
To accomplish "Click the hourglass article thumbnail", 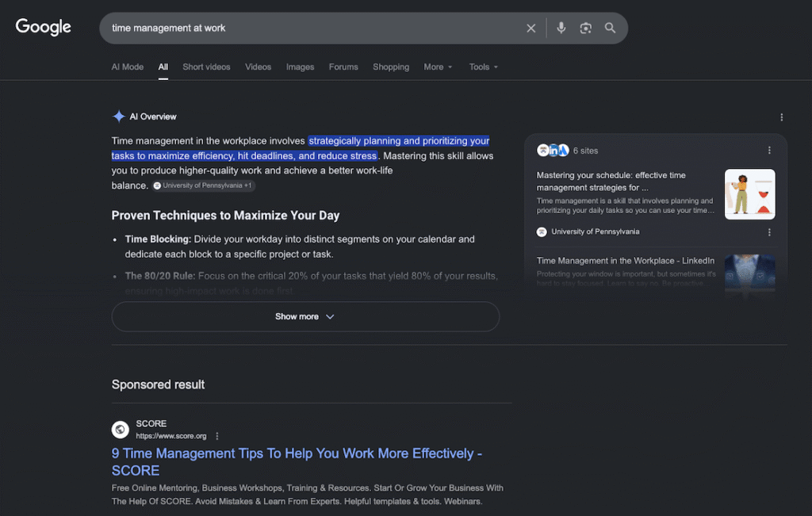I will pyautogui.click(x=750, y=194).
